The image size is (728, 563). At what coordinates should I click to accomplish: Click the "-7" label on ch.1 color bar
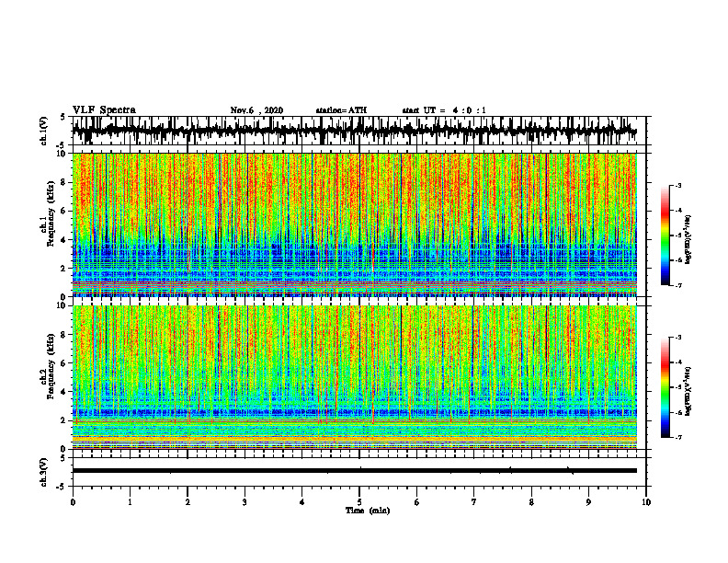click(x=677, y=285)
